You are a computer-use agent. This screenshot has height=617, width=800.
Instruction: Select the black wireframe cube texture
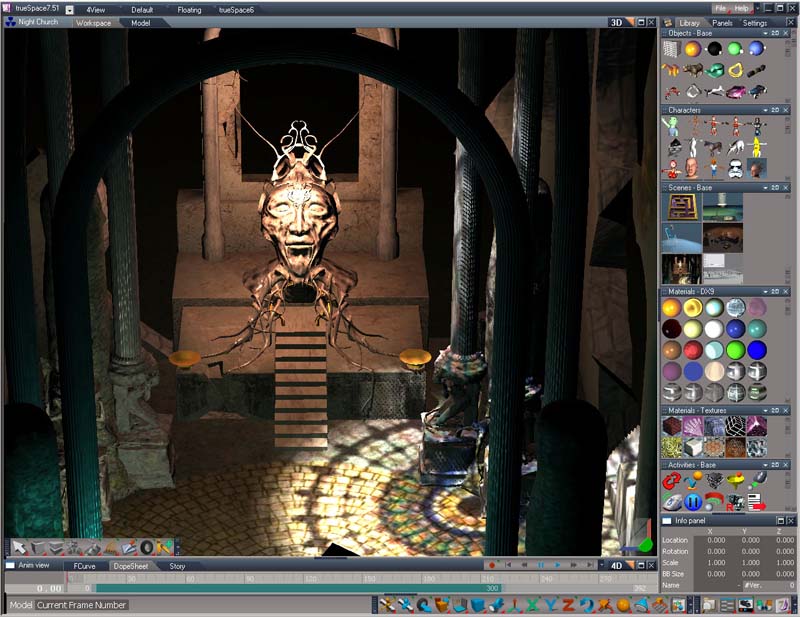click(x=735, y=426)
